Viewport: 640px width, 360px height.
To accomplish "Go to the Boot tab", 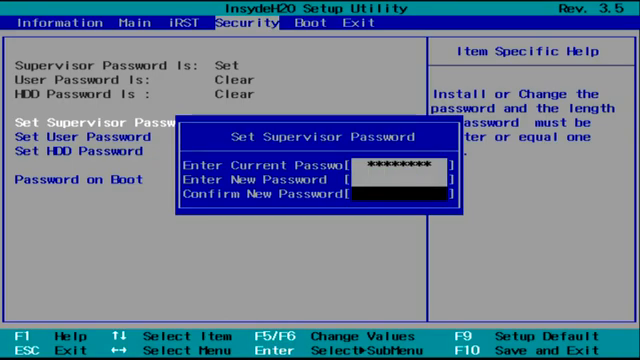I will (310, 23).
